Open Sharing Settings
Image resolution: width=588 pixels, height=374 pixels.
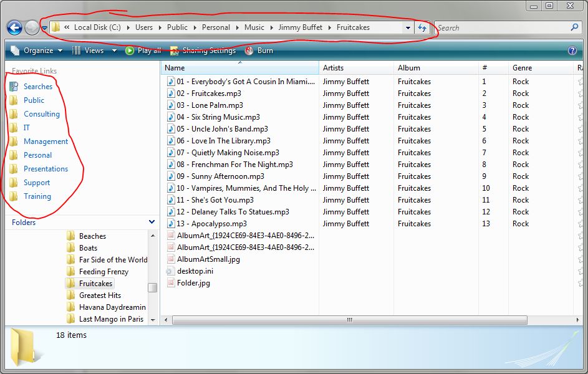tap(203, 50)
